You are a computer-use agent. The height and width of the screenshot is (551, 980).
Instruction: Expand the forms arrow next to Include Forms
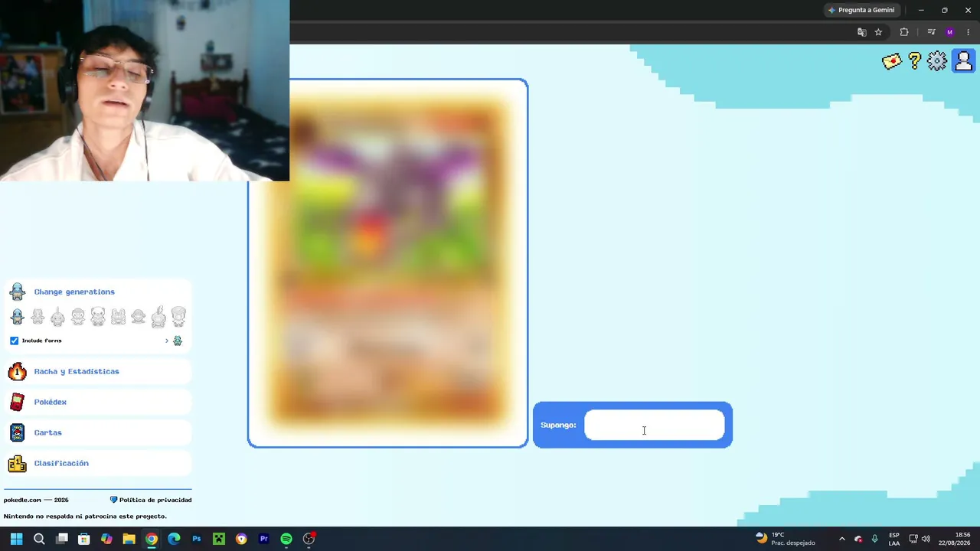[x=167, y=341]
